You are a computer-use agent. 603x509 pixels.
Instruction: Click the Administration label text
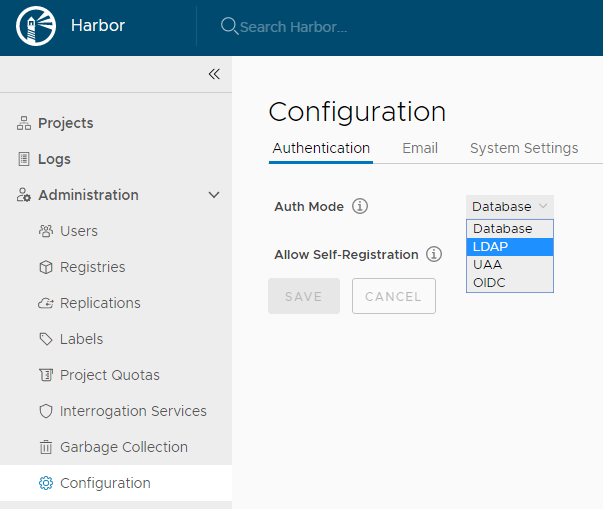pos(88,195)
